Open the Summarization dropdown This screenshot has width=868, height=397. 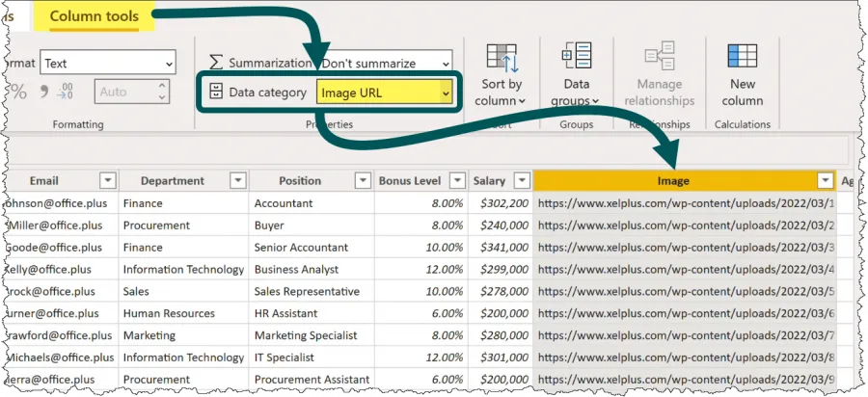tap(385, 64)
